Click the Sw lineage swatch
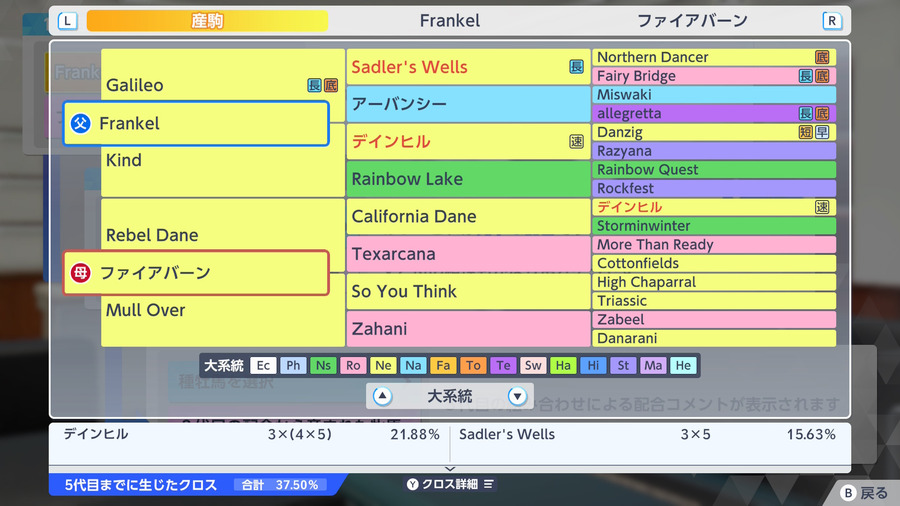Image resolution: width=900 pixels, height=506 pixels. click(x=533, y=365)
